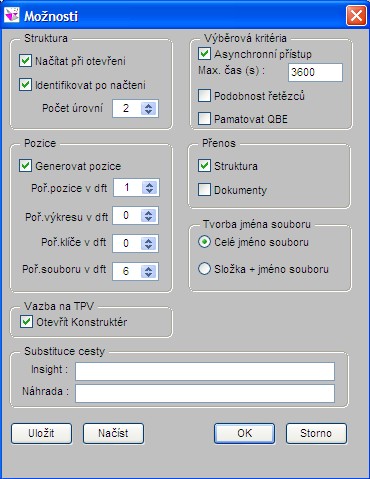
Task: Click the Náhrada text field
Action: [205, 393]
